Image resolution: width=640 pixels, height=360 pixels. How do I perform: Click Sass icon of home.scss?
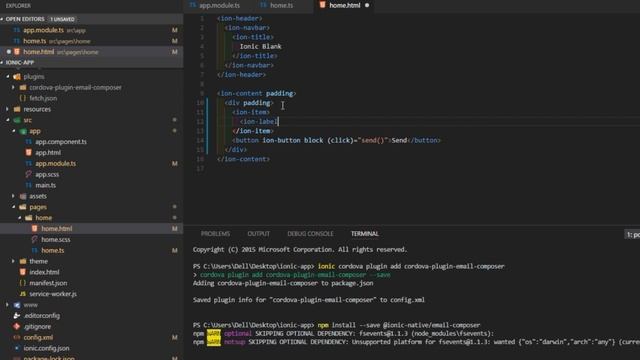pos(35,239)
